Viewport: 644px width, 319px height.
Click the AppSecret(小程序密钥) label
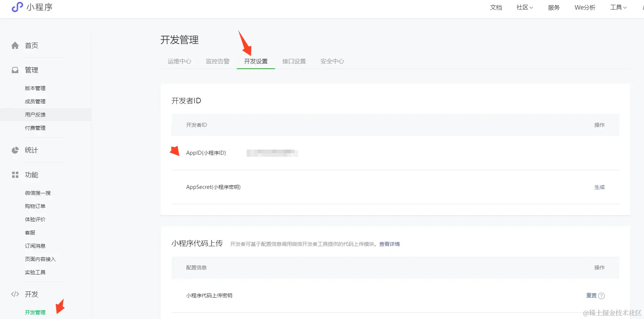(213, 187)
